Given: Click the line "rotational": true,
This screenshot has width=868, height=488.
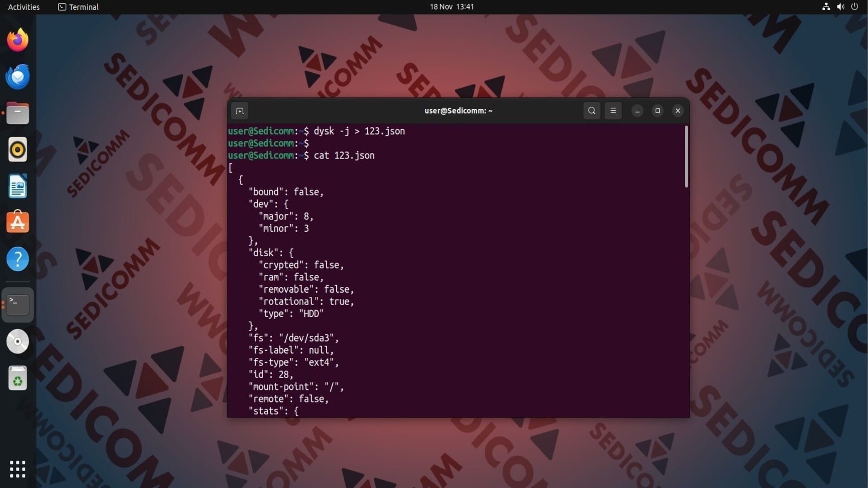Looking at the screenshot, I should pyautogui.click(x=307, y=302).
